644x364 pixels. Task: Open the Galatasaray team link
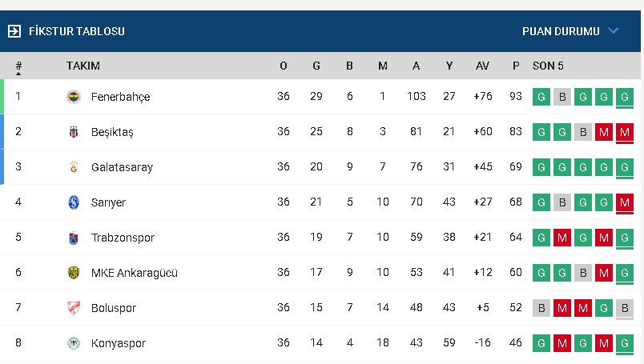(x=122, y=167)
